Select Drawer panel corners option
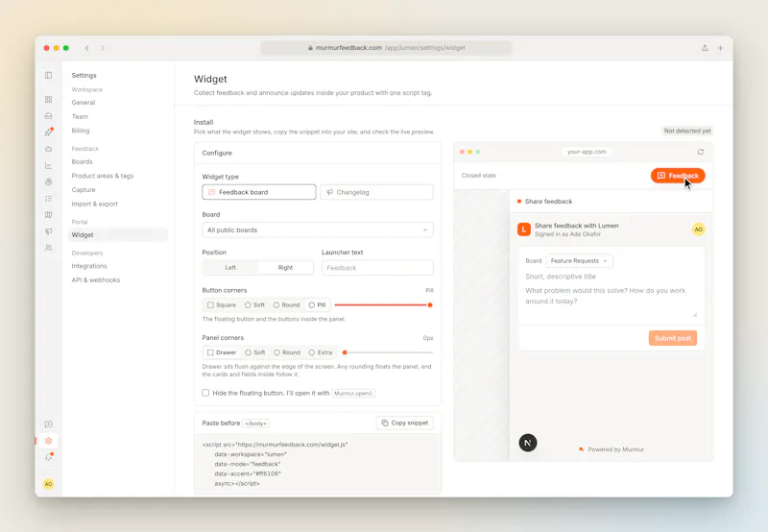 (x=222, y=352)
